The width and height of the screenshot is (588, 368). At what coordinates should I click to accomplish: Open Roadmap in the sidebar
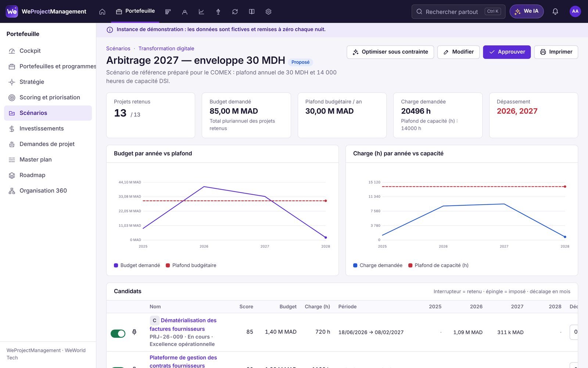click(x=48, y=175)
